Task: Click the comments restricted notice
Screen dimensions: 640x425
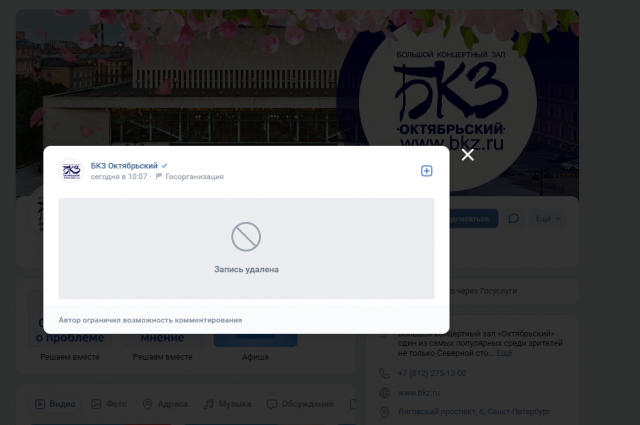Action: coord(150,320)
